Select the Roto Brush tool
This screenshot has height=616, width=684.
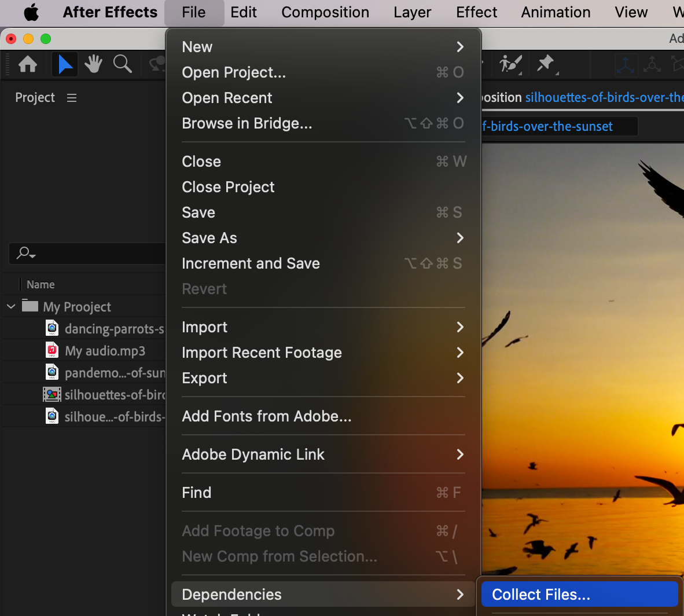(511, 64)
